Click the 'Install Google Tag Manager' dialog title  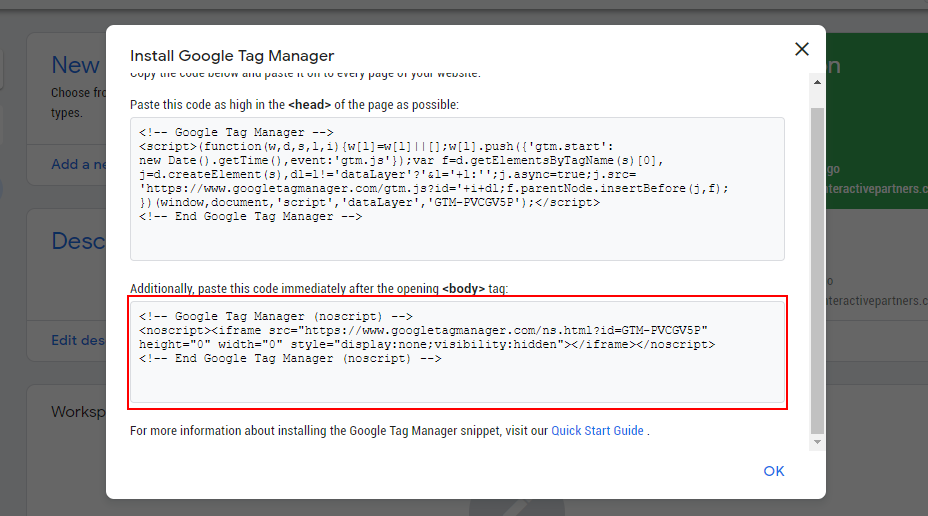pos(232,56)
